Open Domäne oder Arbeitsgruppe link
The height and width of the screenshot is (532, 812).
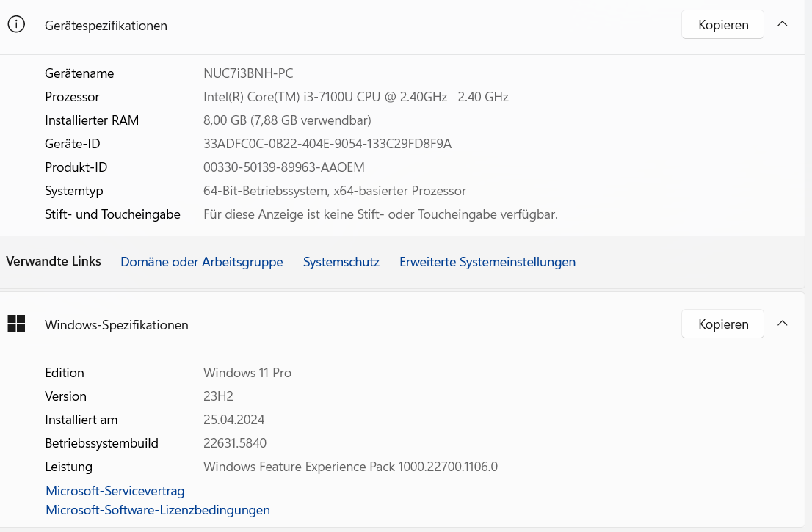point(201,262)
